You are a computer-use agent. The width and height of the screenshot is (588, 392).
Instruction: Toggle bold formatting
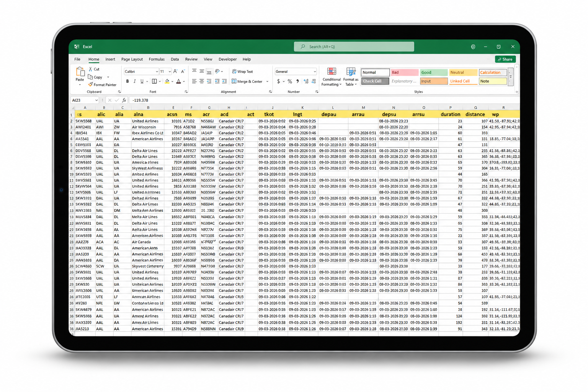(x=127, y=81)
